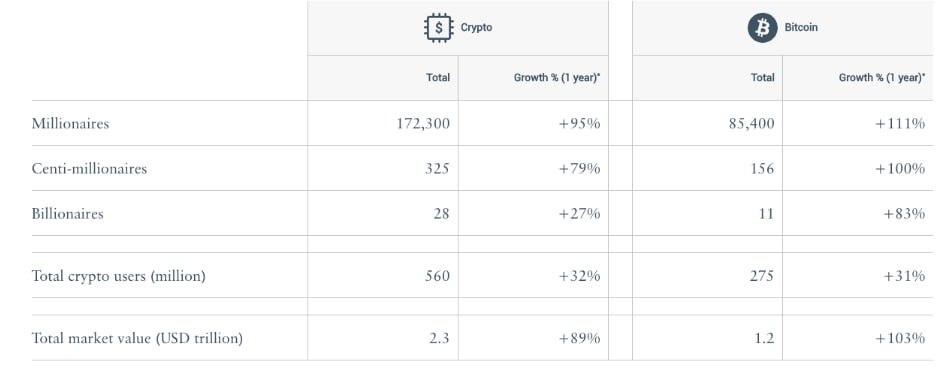Select the Millionaires row label

pos(70,123)
